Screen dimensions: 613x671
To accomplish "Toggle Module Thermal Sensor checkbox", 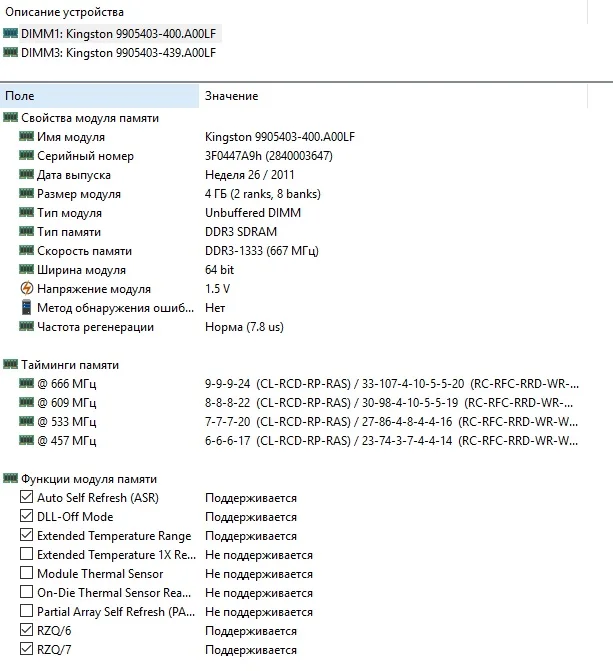I will (x=27, y=573).
